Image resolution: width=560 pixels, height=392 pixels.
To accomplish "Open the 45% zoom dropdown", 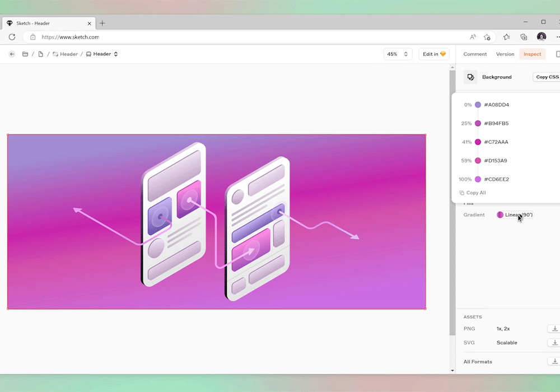I will (x=398, y=54).
